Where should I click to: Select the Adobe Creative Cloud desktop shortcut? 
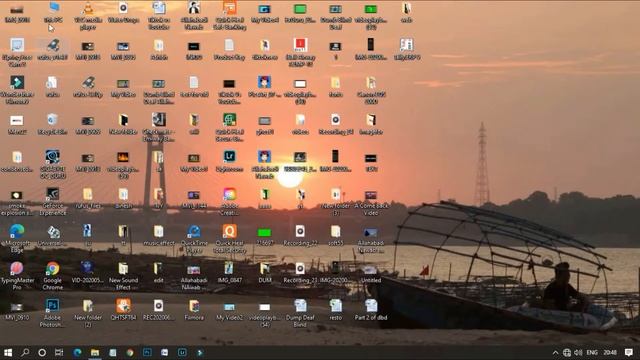click(x=229, y=202)
